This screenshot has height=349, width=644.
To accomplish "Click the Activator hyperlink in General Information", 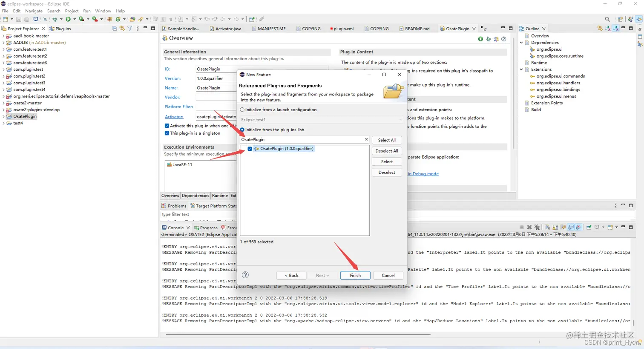I will (x=174, y=116).
